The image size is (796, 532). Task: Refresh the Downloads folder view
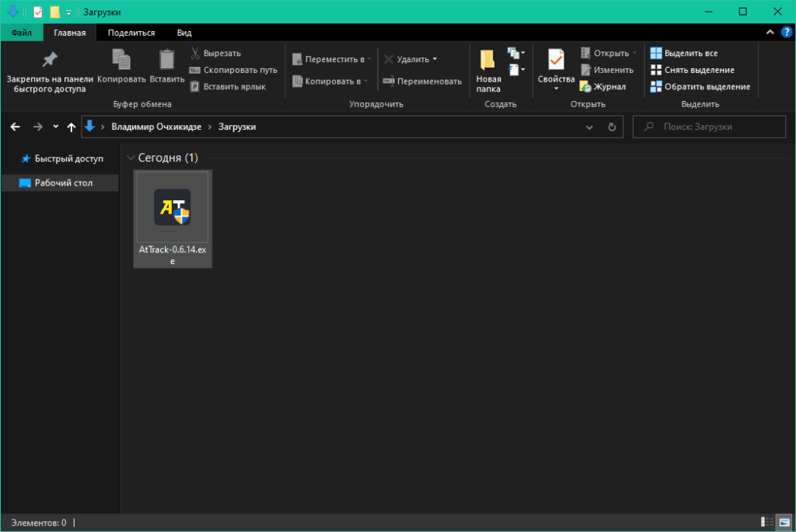pos(612,127)
